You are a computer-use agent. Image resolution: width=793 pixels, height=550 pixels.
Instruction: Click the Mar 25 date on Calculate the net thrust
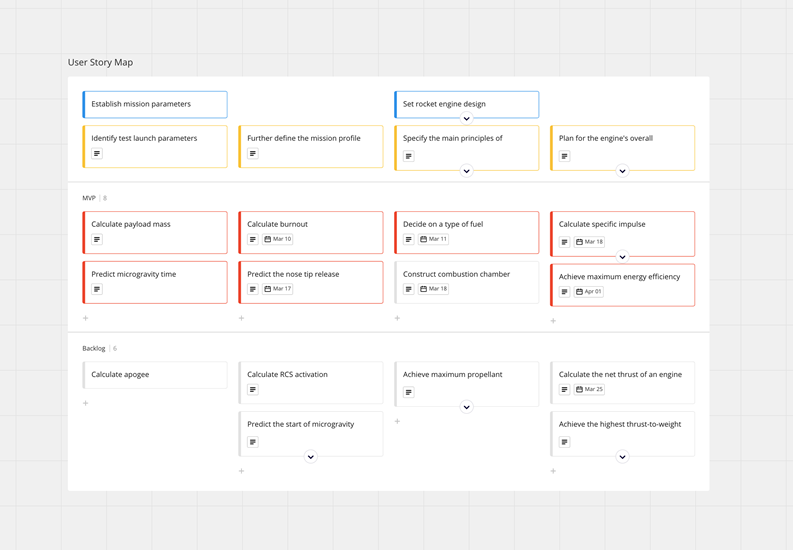pos(589,390)
